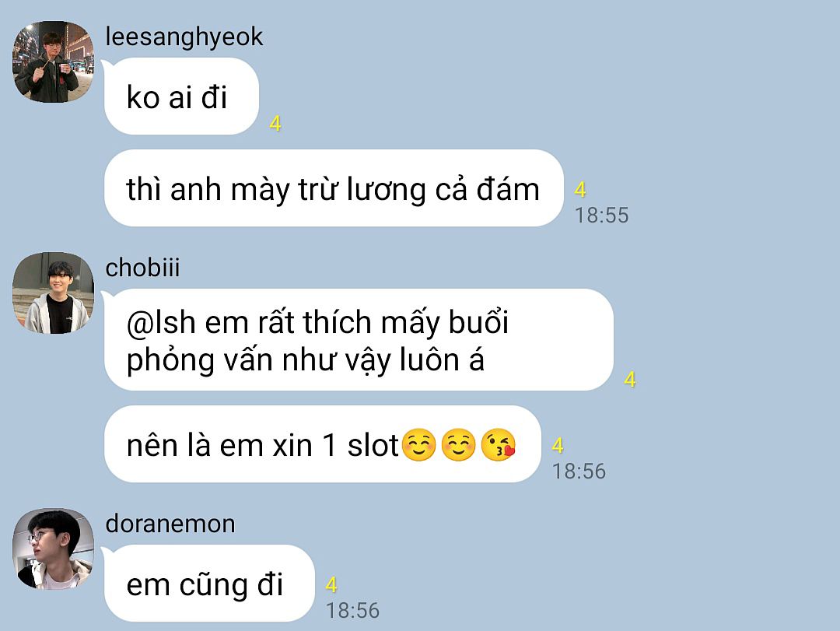Select the message "em cũng đi"

click(x=209, y=584)
